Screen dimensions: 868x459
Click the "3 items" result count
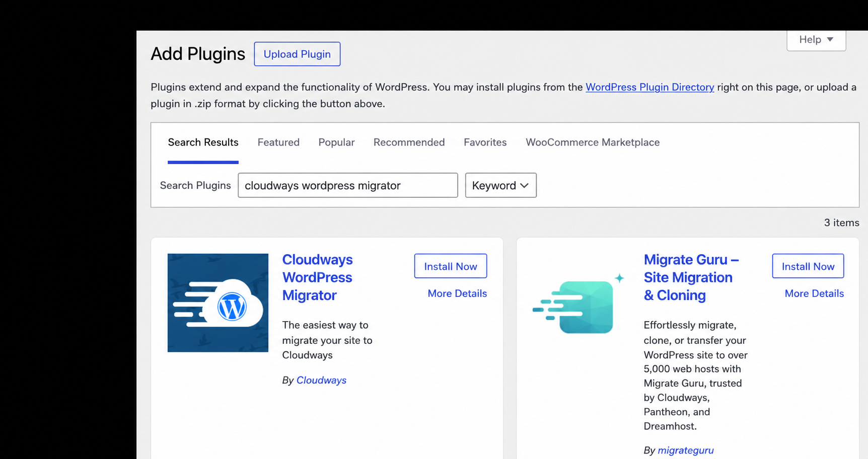841,222
